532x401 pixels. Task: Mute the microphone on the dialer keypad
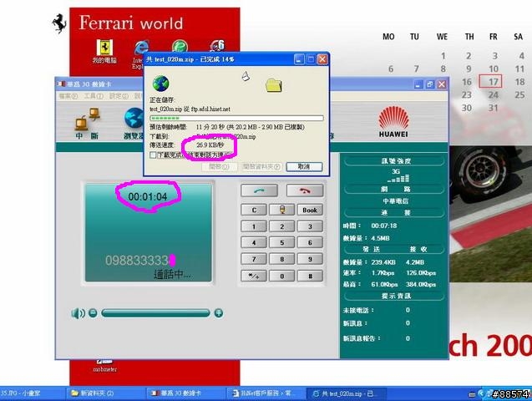281,210
